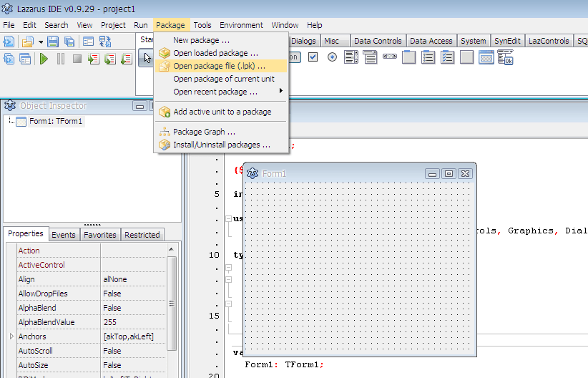Open the Run menu
This screenshot has height=378, width=588.
pos(141,25)
